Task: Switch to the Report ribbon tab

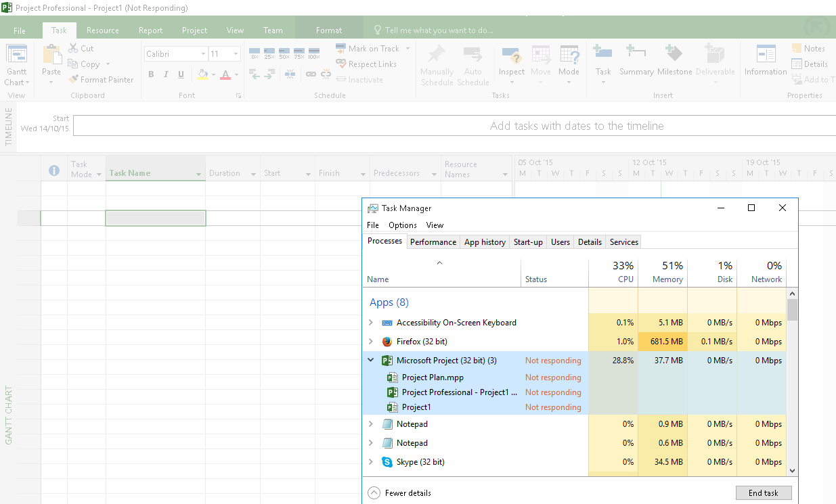Action: pos(150,30)
